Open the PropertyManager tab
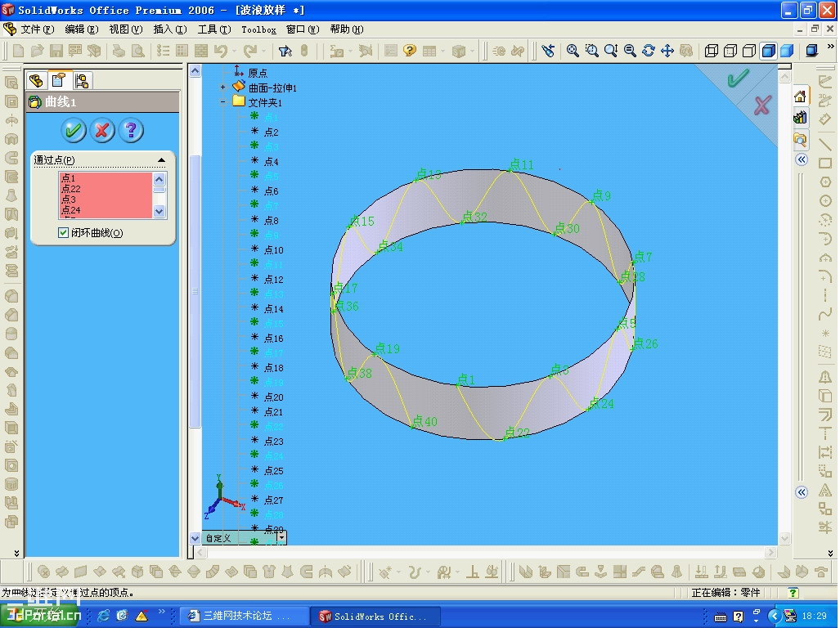840x628 pixels. [x=58, y=81]
